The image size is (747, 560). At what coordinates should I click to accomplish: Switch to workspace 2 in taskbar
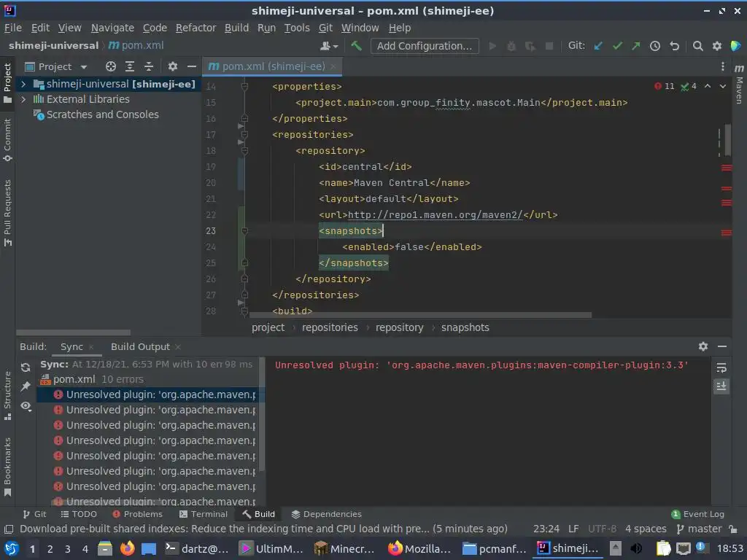tap(50, 549)
